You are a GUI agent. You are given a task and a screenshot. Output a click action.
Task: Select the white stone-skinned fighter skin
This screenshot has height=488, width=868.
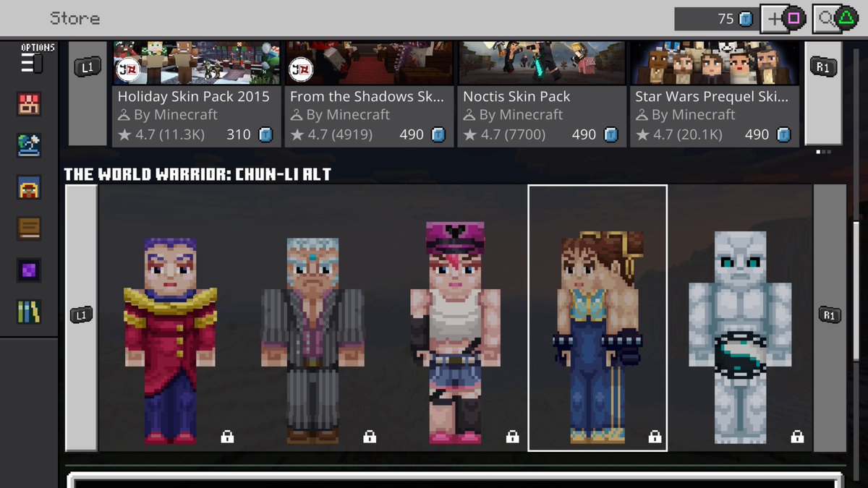tap(739, 337)
